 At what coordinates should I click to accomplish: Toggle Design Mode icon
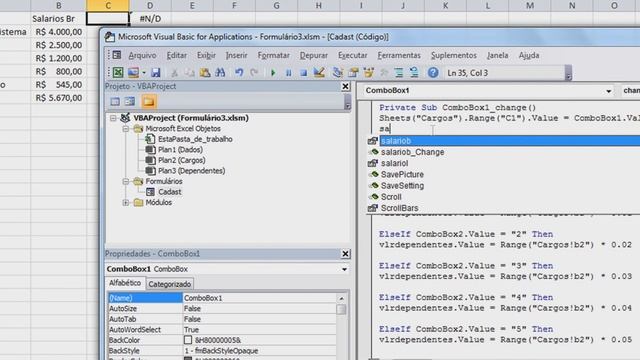point(319,73)
